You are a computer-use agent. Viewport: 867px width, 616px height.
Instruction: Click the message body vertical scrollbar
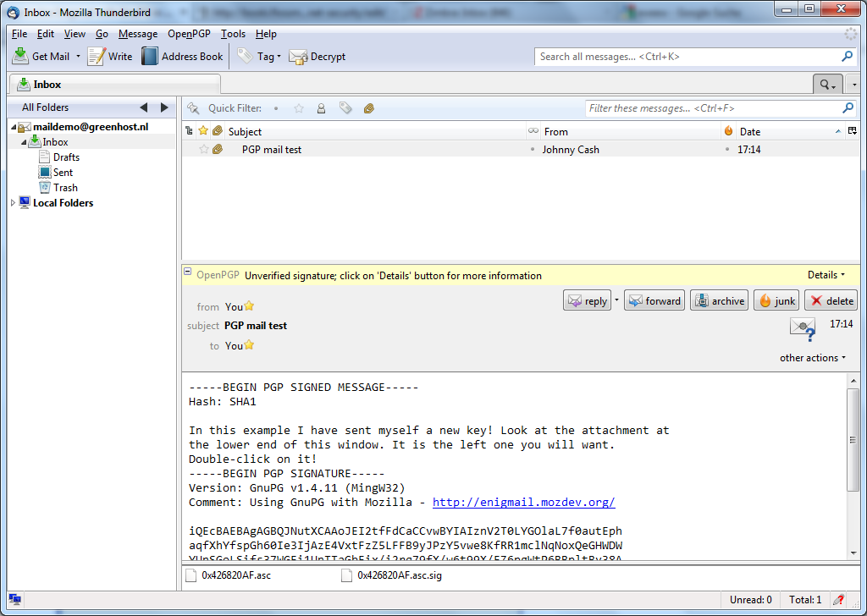(x=853, y=440)
